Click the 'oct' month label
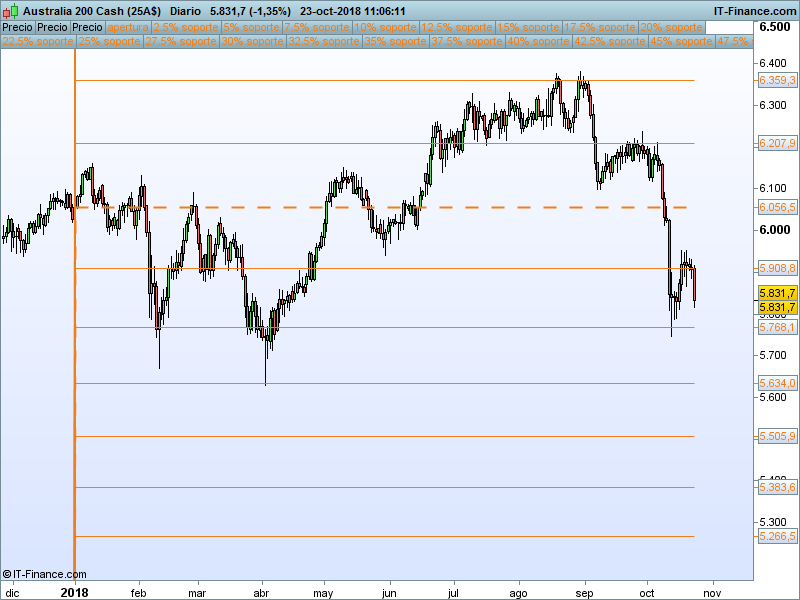 tap(647, 593)
